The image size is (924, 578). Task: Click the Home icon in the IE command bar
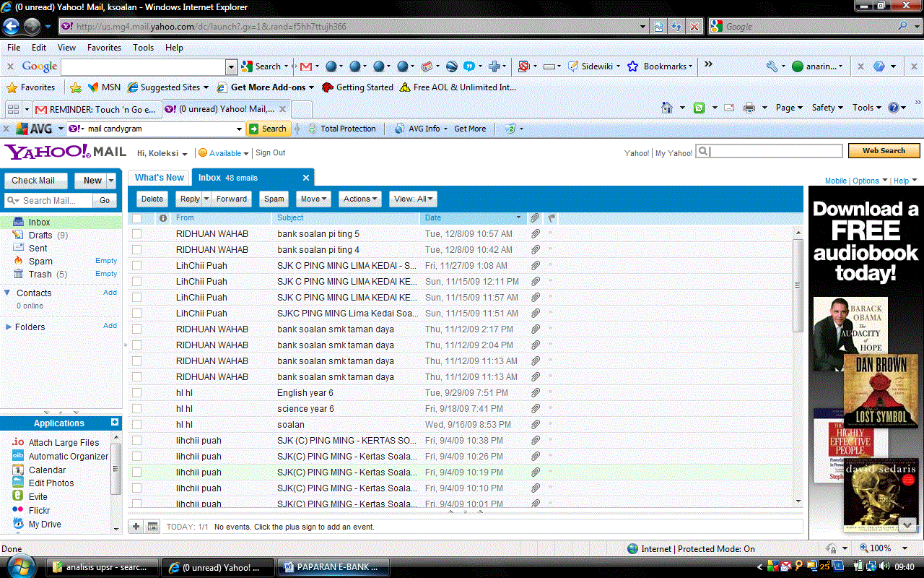click(668, 108)
